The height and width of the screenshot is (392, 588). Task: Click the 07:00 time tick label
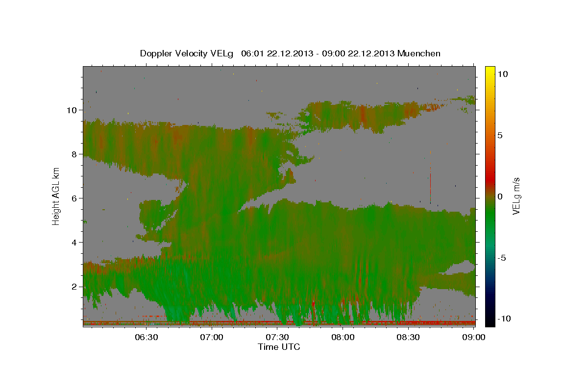tap(212, 338)
